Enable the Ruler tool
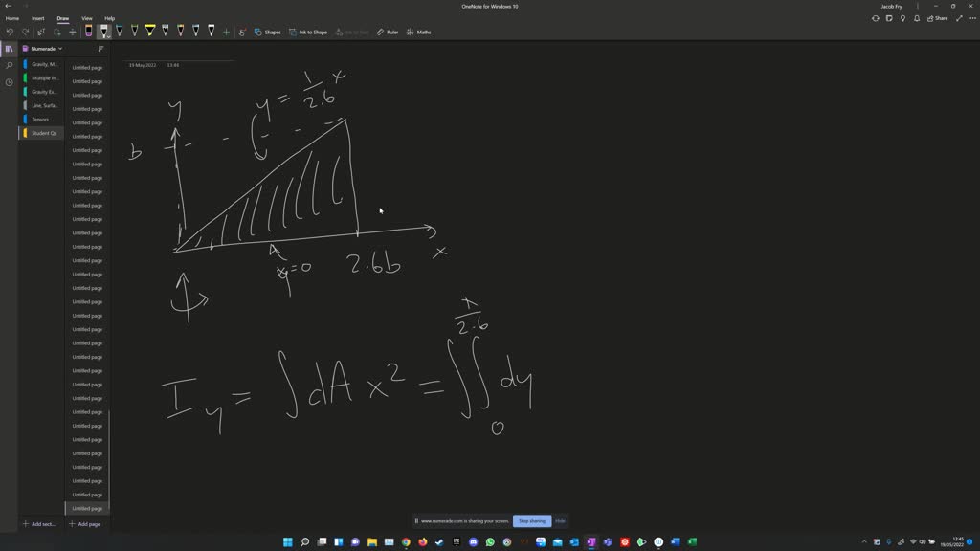This screenshot has width=980, height=551. click(x=388, y=32)
